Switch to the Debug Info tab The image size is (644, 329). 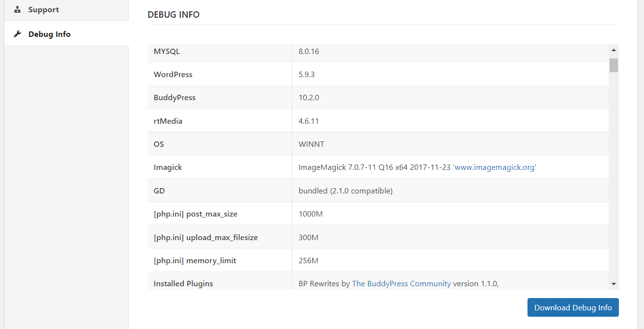(x=49, y=34)
